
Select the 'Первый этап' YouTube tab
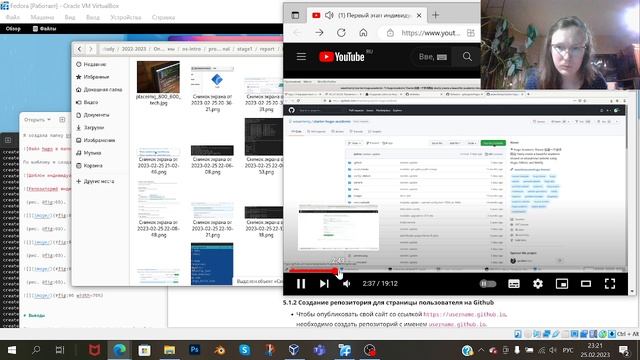pyautogui.click(x=367, y=16)
